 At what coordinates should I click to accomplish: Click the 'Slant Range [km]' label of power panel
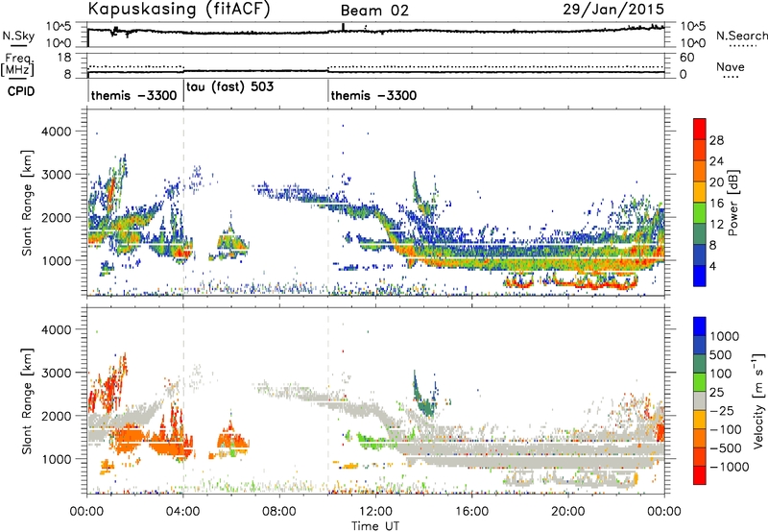tap(27, 203)
